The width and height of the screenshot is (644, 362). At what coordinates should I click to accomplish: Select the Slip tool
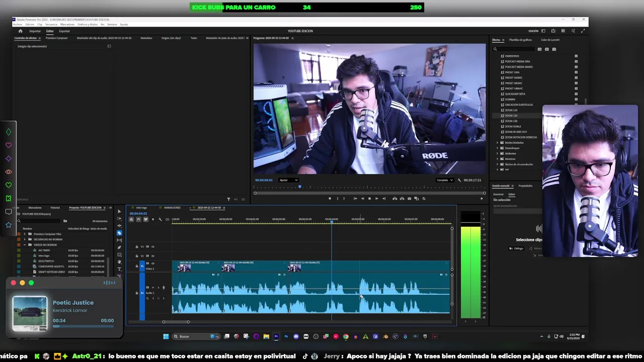[x=119, y=240]
